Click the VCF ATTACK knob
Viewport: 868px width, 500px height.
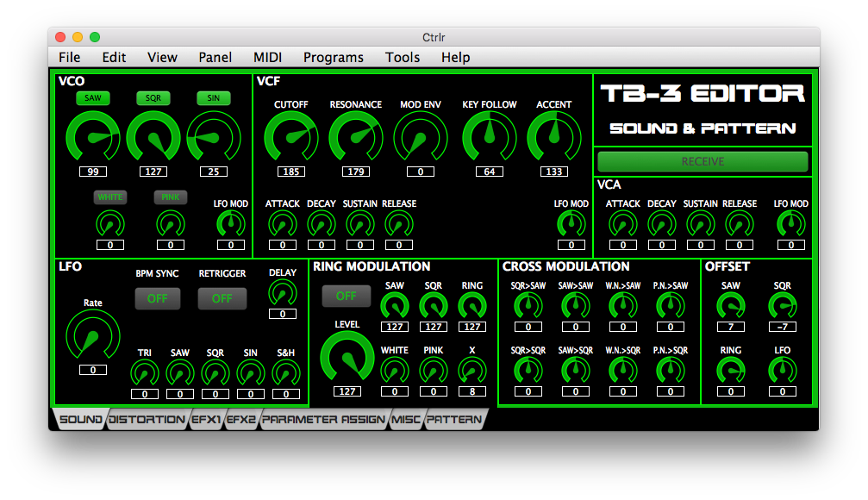tap(283, 224)
